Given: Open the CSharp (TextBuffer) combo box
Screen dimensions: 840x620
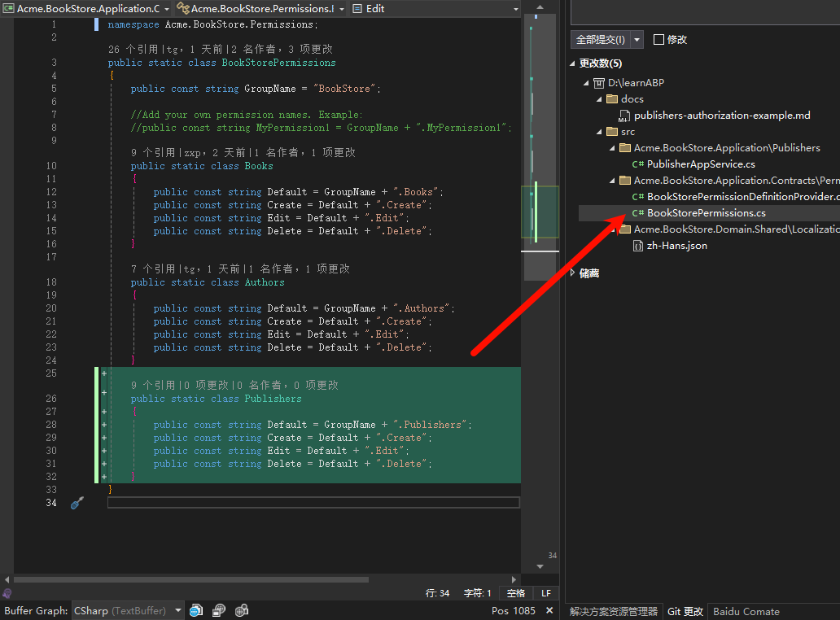Looking at the screenshot, I should tap(128, 610).
